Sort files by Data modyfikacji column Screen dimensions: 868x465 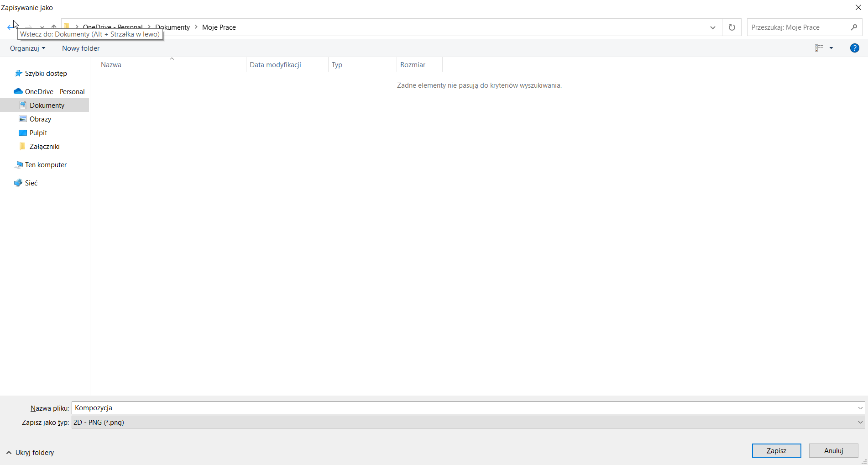coord(275,65)
